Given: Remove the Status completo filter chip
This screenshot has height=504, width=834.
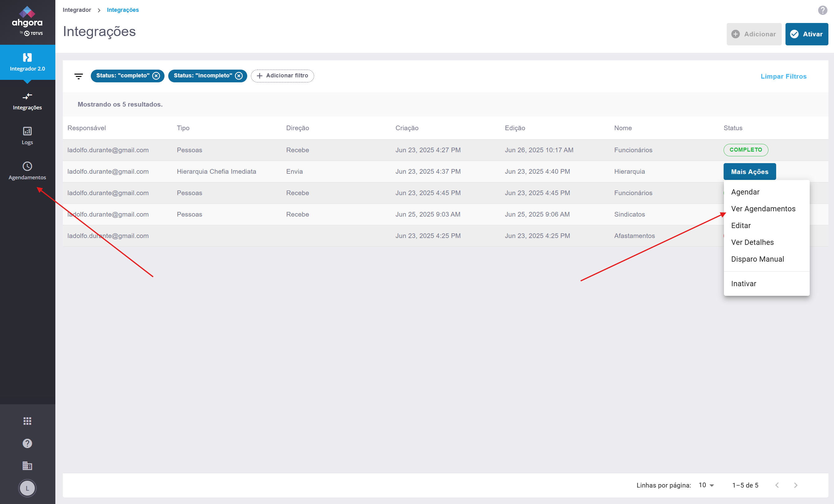Looking at the screenshot, I should pyautogui.click(x=156, y=76).
